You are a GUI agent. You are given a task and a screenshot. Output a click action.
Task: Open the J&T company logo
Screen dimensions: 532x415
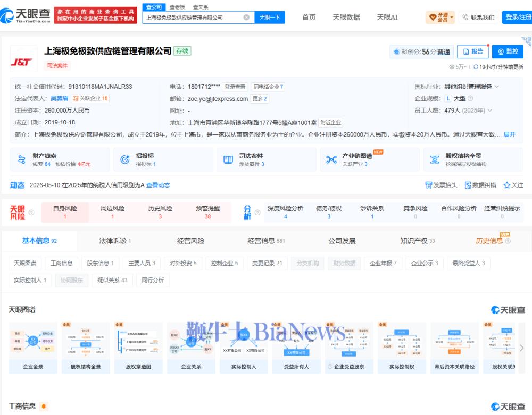coord(23,58)
